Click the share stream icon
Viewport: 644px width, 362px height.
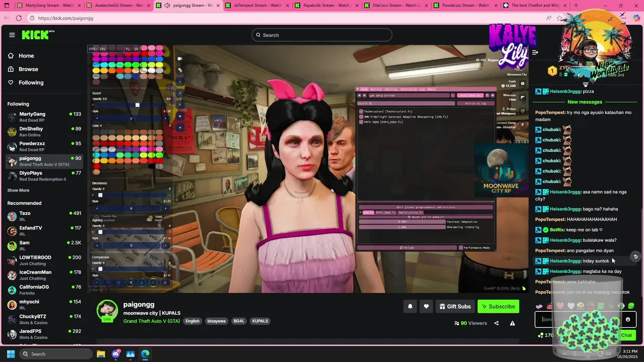pyautogui.click(x=497, y=323)
